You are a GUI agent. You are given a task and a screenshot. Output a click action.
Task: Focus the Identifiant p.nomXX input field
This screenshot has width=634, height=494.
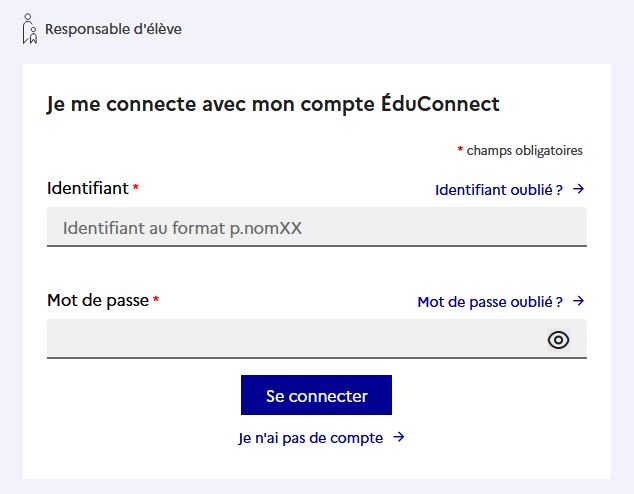317,227
